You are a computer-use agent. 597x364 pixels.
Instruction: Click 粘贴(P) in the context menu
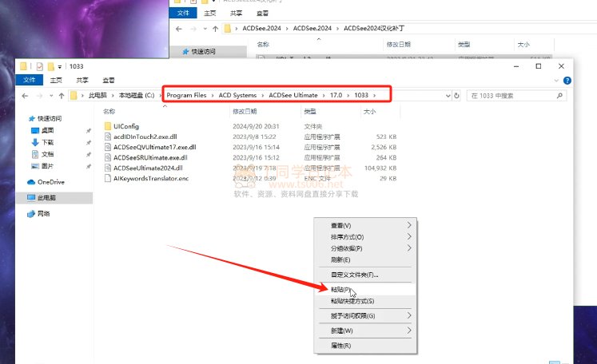coord(365,290)
